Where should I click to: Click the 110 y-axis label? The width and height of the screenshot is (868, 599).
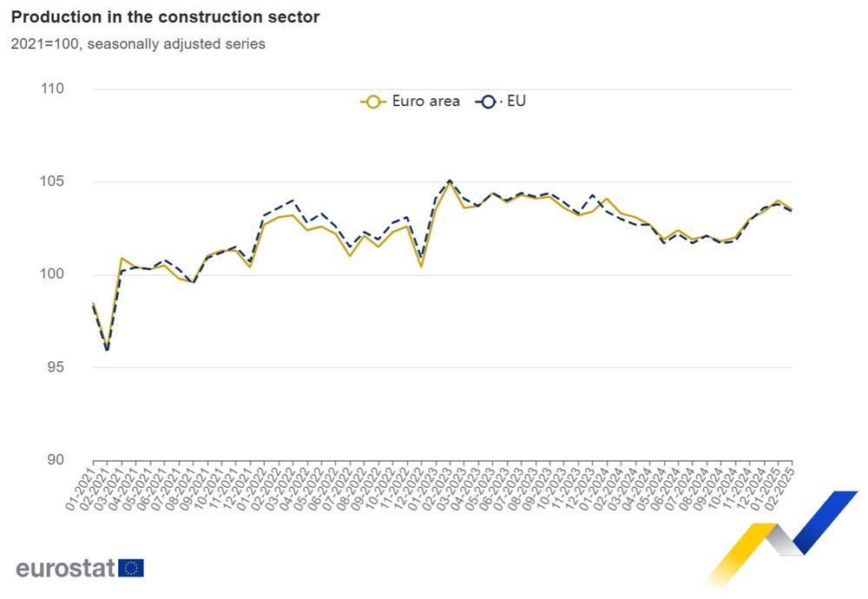53,89
